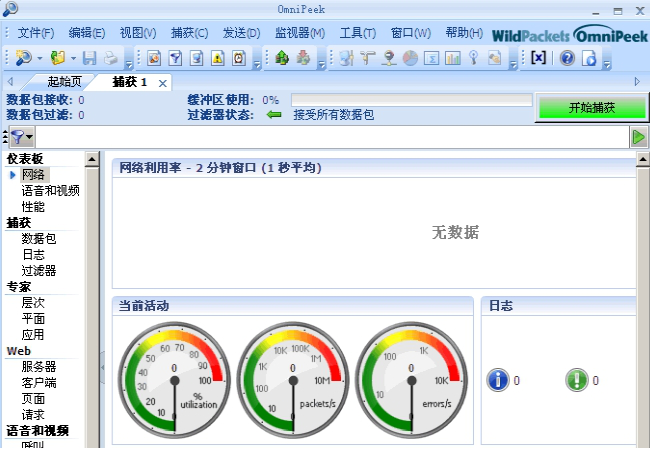Image resolution: width=650 pixels, height=465 pixels.
Task: Click the blue info icon in log panel
Action: 498,380
